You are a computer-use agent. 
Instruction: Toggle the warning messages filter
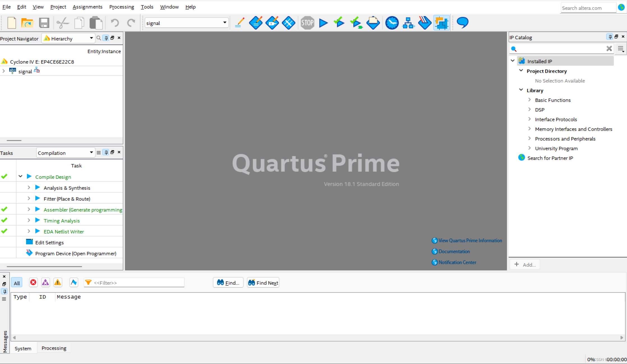point(57,282)
